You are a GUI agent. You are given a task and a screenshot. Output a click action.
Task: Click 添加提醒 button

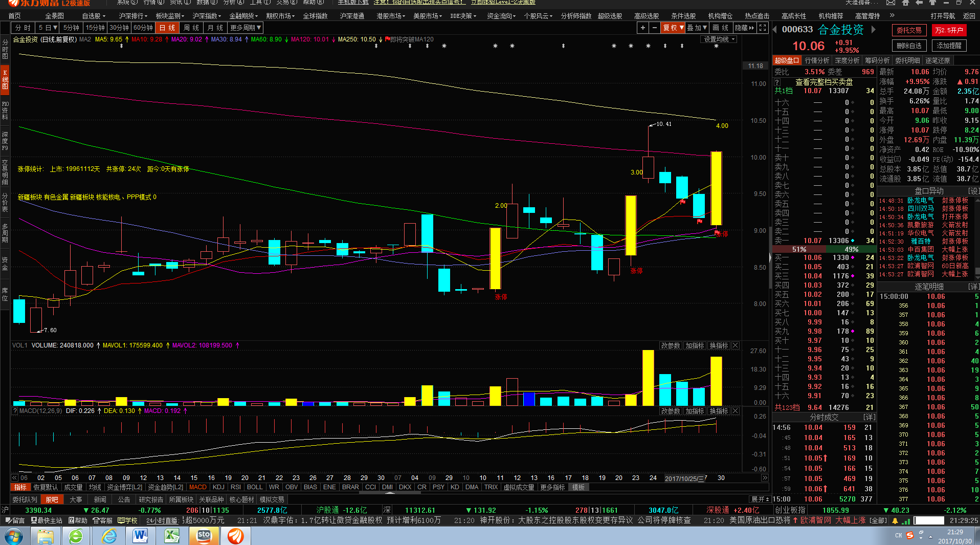point(949,46)
